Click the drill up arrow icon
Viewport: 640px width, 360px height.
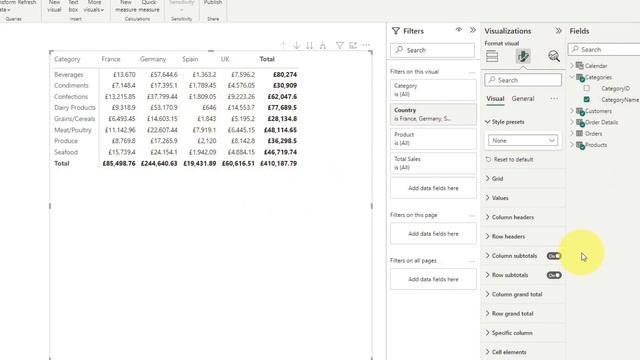[x=283, y=45]
